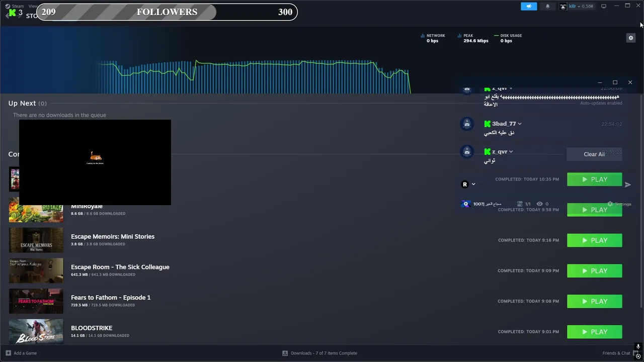The image size is (644, 362).
Task: Click the microphone icon at bottom right
Action: [x=638, y=347]
